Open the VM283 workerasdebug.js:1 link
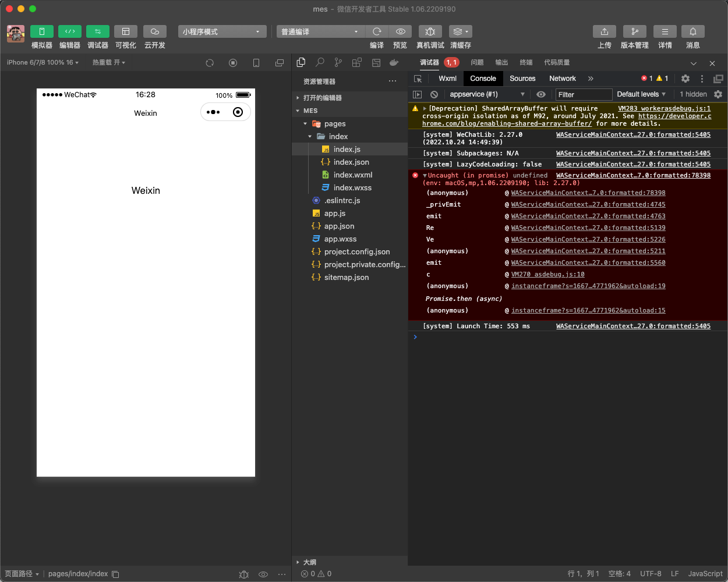728x582 pixels. (x=664, y=108)
